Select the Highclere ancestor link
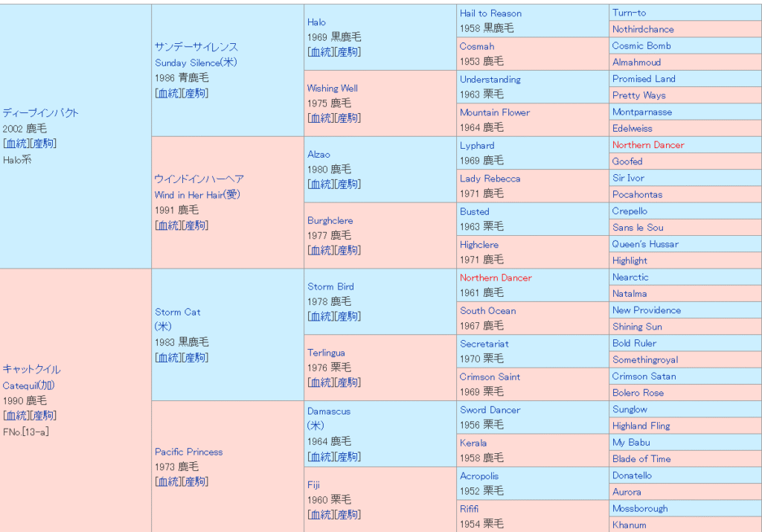 coord(478,245)
